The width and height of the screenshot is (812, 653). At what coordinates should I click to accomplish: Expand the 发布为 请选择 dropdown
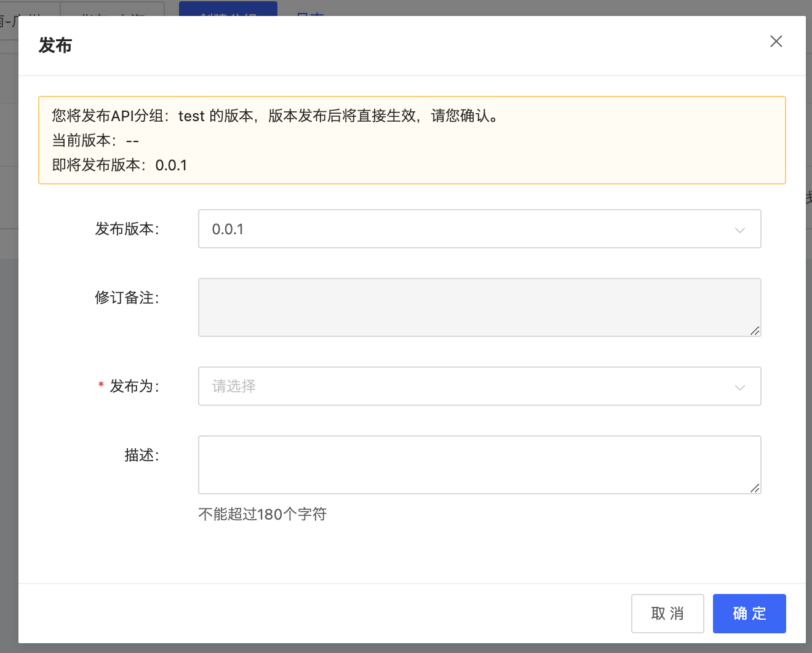[479, 386]
